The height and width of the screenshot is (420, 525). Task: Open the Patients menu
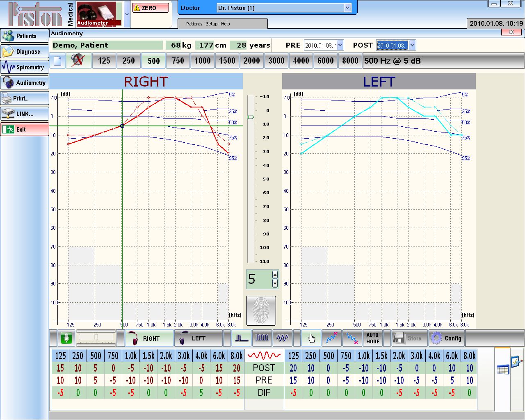point(194,24)
